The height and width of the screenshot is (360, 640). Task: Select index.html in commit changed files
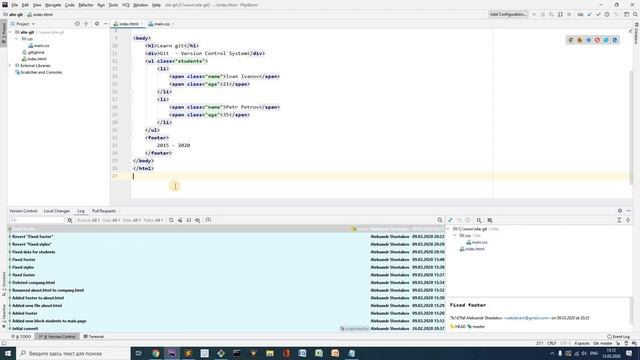coord(472,249)
